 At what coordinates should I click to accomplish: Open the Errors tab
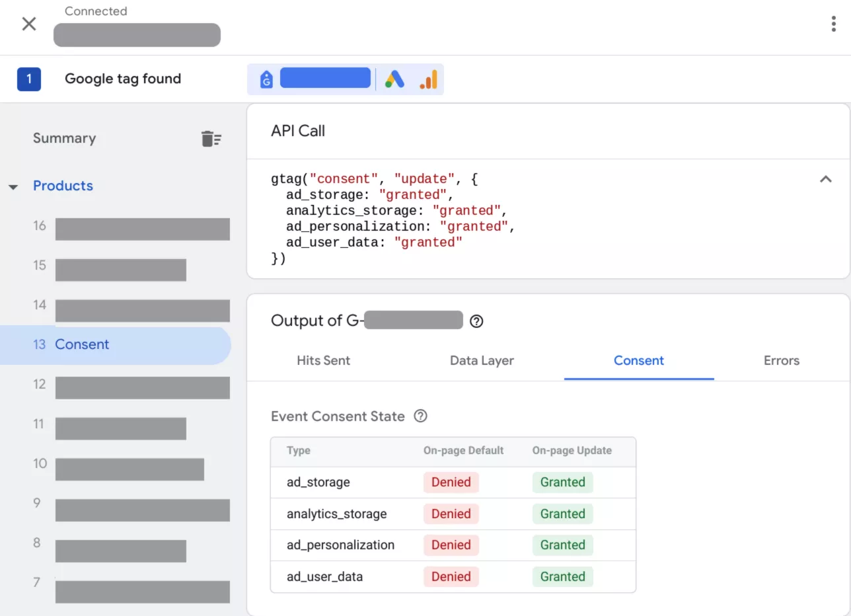pyautogui.click(x=781, y=361)
